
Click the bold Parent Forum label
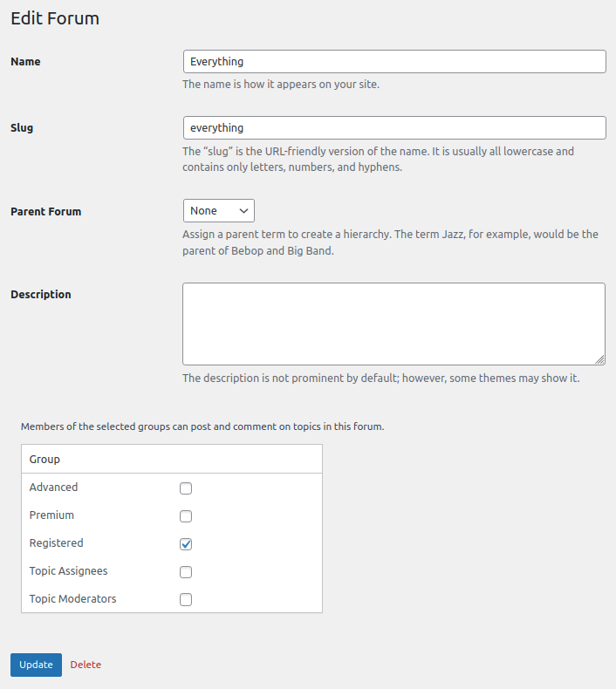45,212
